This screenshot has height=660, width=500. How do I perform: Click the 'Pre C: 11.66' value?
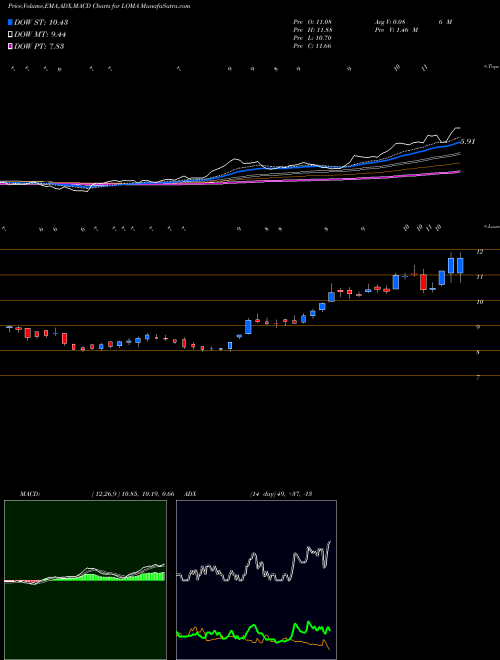(312, 46)
